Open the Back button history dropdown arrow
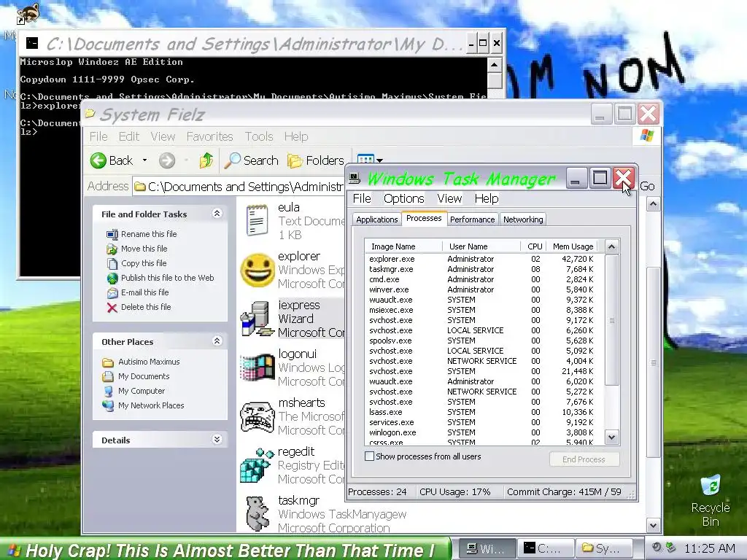This screenshot has height=560, width=747. point(144,160)
